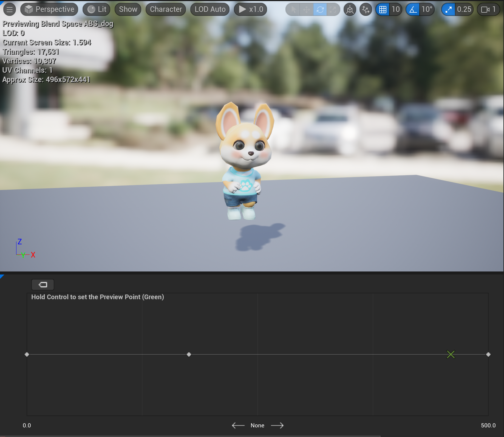The width and height of the screenshot is (504, 437).
Task: Open the grid snap size 10 dropdown
Action: tap(395, 10)
